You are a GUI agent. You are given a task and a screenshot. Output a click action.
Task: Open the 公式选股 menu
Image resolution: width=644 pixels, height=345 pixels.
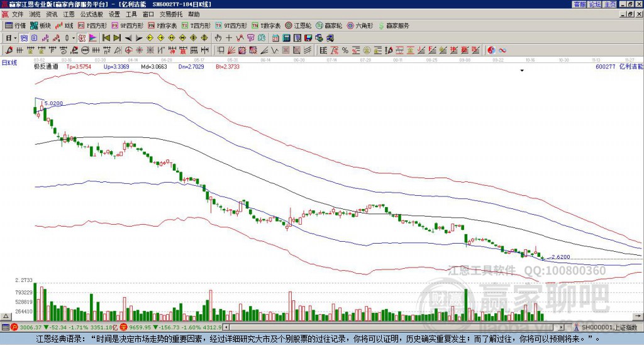click(91, 14)
